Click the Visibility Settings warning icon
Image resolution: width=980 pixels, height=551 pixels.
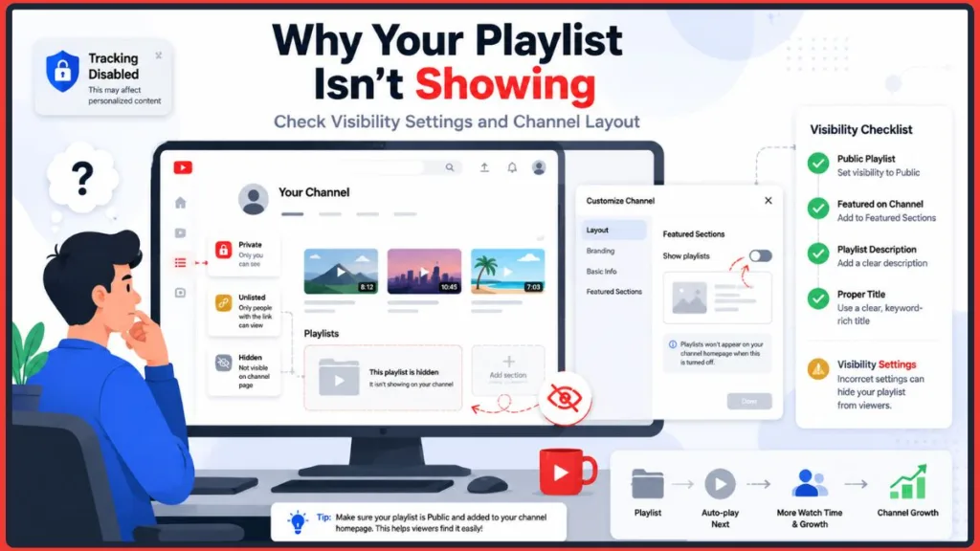[817, 369]
